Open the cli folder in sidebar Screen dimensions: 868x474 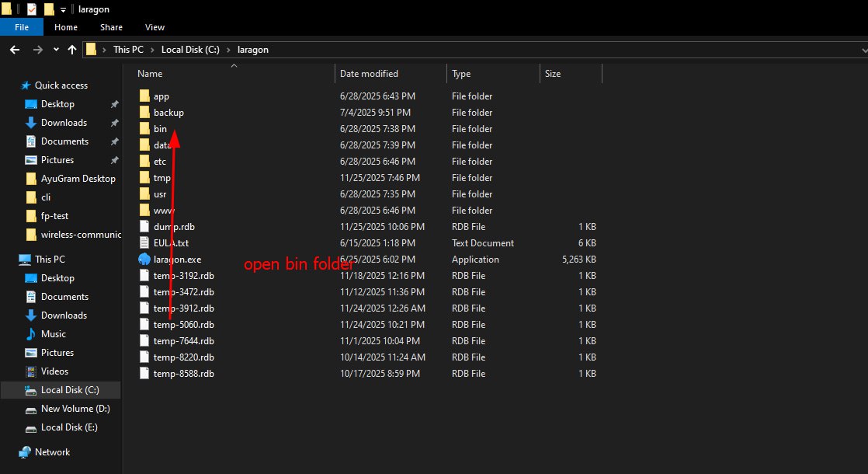click(x=45, y=197)
